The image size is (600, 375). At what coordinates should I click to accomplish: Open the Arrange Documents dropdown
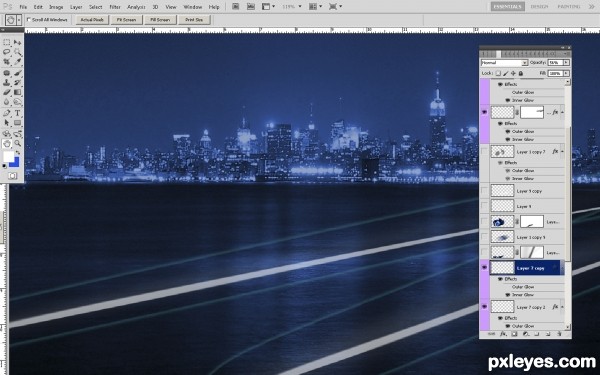315,7
